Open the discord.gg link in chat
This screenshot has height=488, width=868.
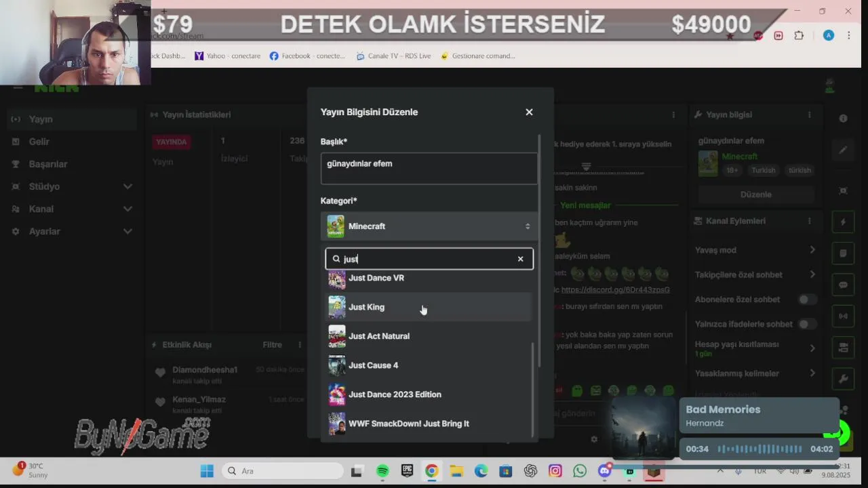pos(615,289)
